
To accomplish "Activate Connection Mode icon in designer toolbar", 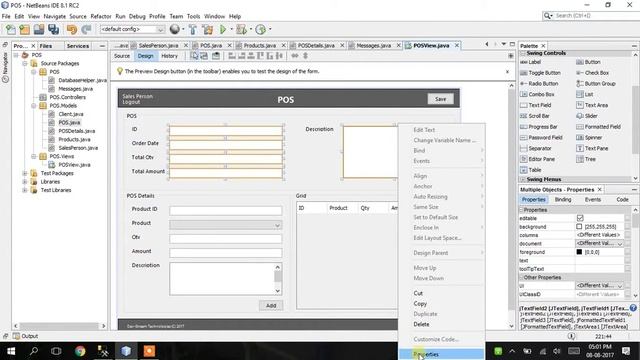I will pos(204,56).
